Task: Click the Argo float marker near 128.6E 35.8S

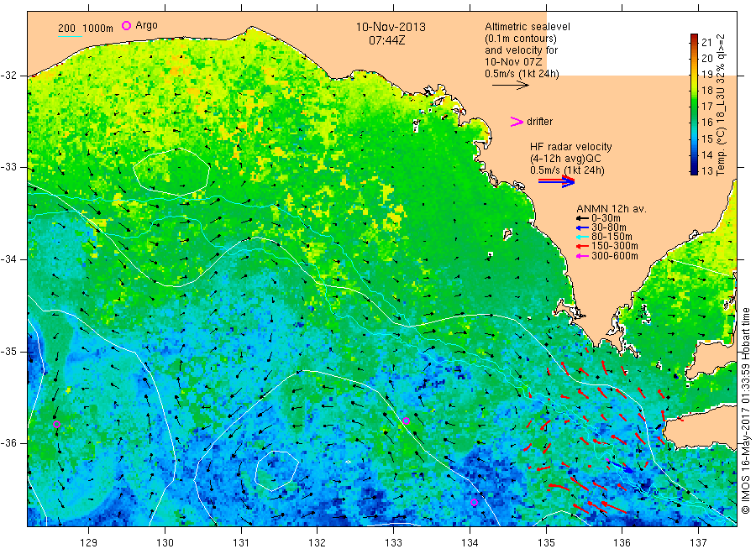Action: (56, 425)
